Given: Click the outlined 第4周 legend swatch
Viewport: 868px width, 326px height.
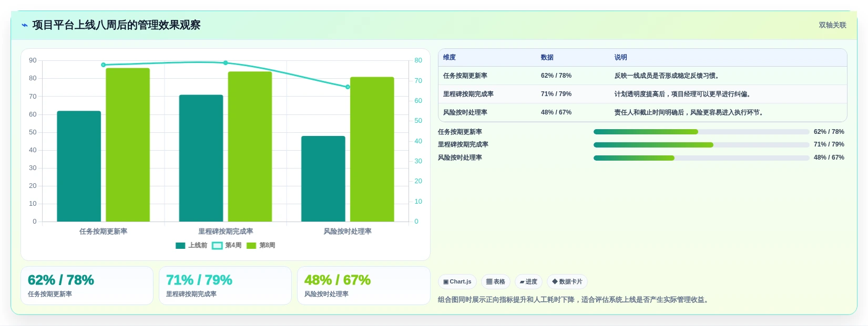Looking at the screenshot, I should click(217, 246).
